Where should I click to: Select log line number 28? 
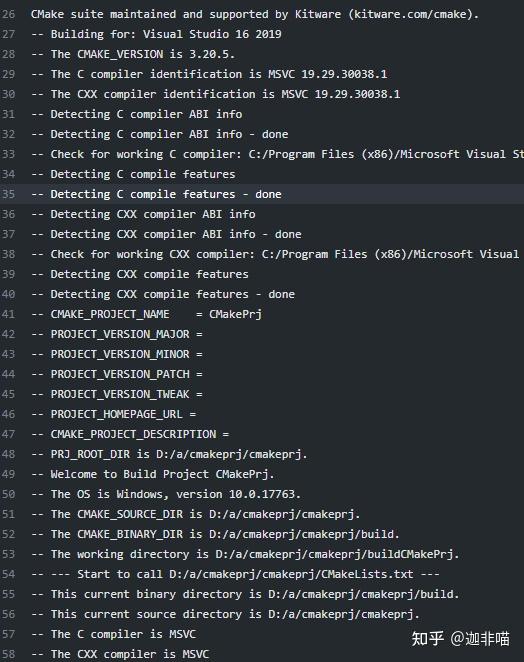tap(8, 54)
